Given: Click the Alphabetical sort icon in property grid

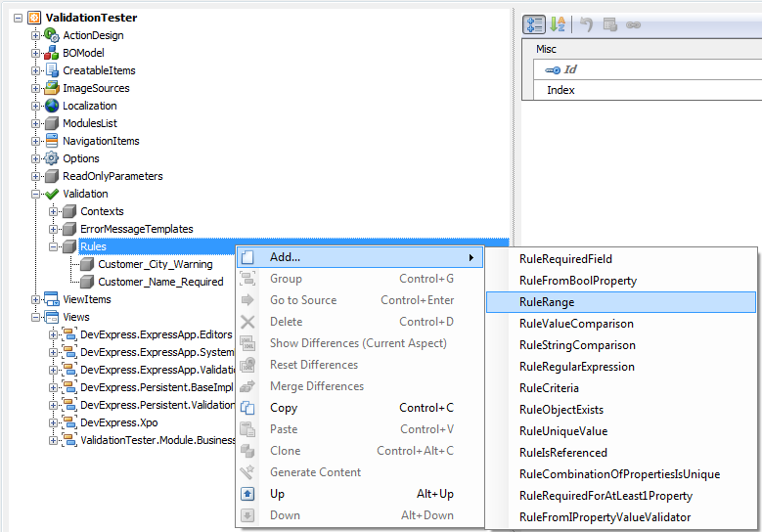Looking at the screenshot, I should pos(558,24).
